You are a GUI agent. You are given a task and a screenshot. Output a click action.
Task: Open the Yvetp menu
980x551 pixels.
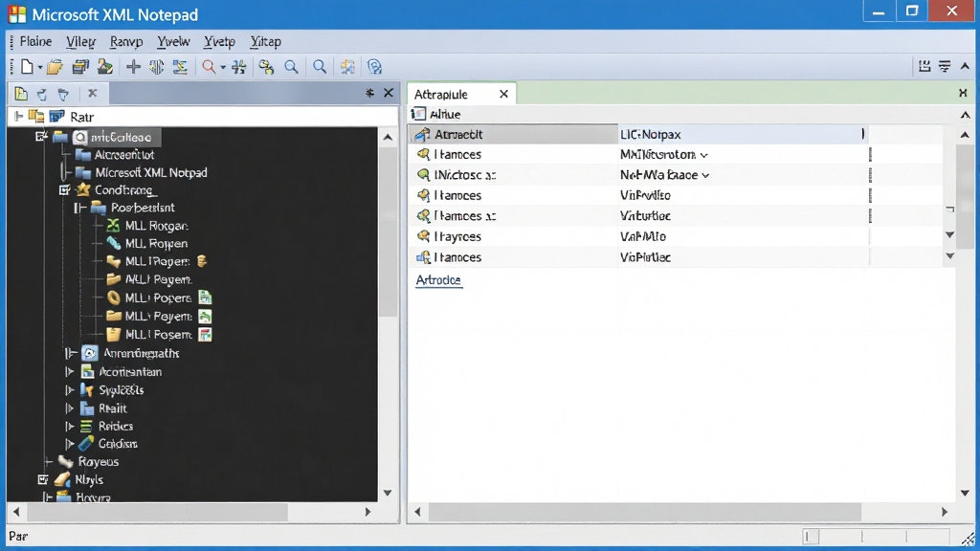(219, 41)
